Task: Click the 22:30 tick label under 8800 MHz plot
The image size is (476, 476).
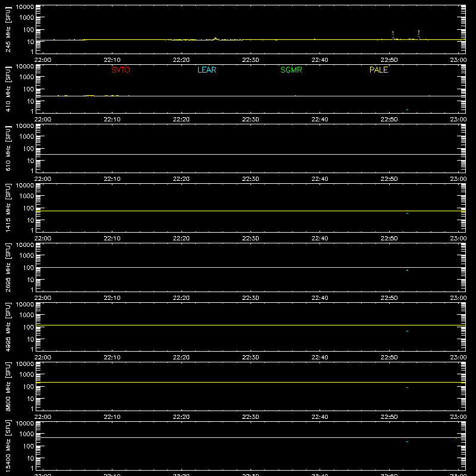Action: tap(250, 417)
